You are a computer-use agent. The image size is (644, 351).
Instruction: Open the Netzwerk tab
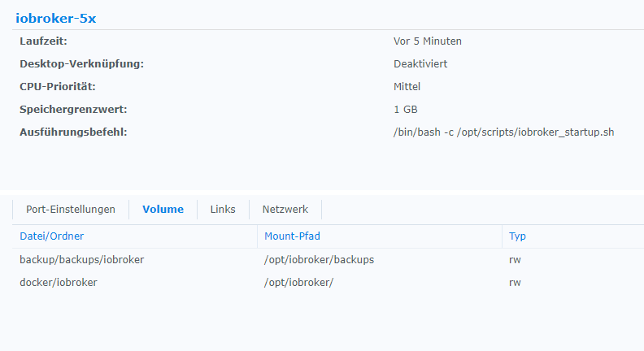(285, 210)
